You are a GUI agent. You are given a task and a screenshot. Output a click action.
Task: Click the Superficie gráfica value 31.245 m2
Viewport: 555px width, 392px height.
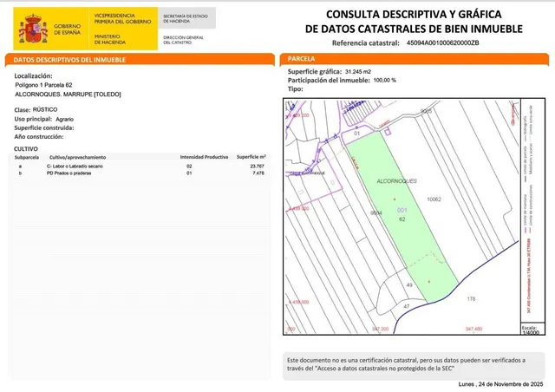(x=358, y=71)
